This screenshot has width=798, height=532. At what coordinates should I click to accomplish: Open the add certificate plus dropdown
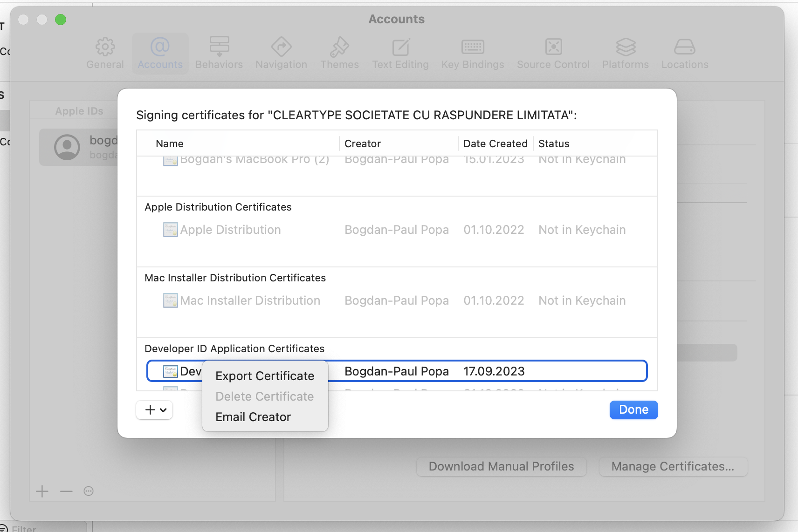point(155,410)
